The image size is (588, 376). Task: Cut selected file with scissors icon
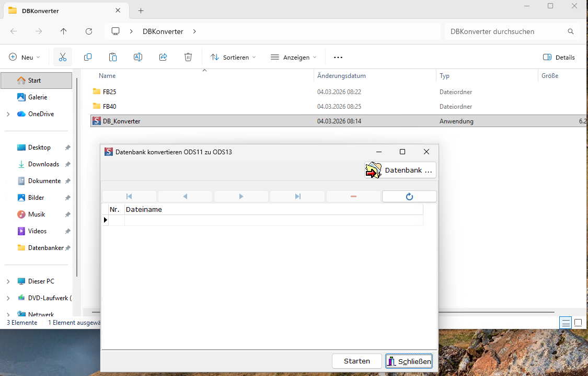[x=63, y=57]
